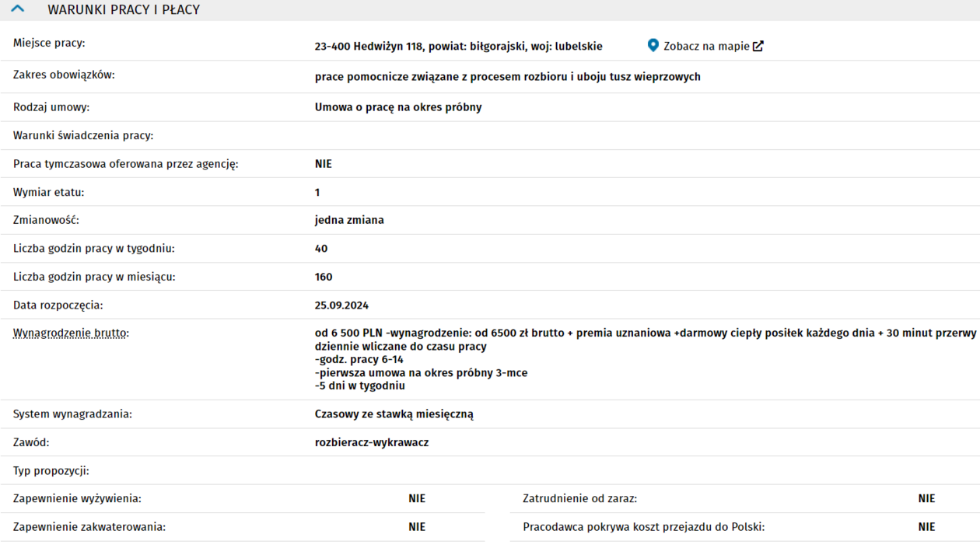The width and height of the screenshot is (980, 555).
Task: Collapse the Warunki pracy i płacy section chevron
Action: pos(18,9)
